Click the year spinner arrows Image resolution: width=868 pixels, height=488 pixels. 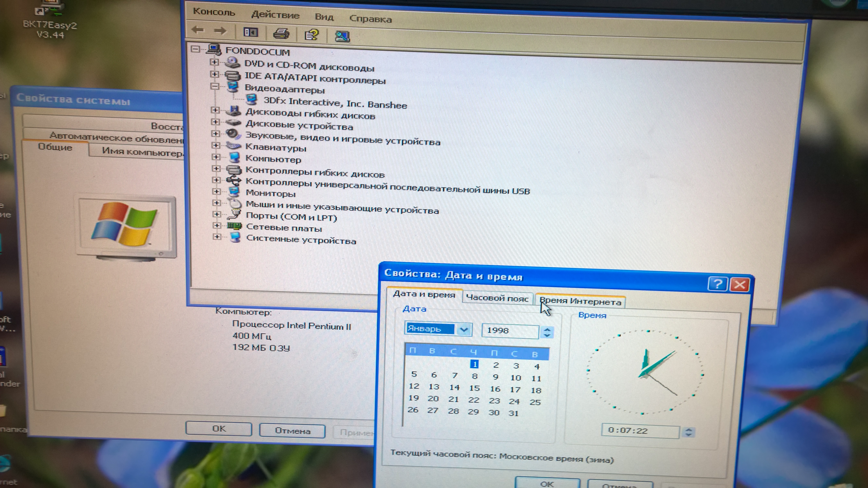[547, 332]
